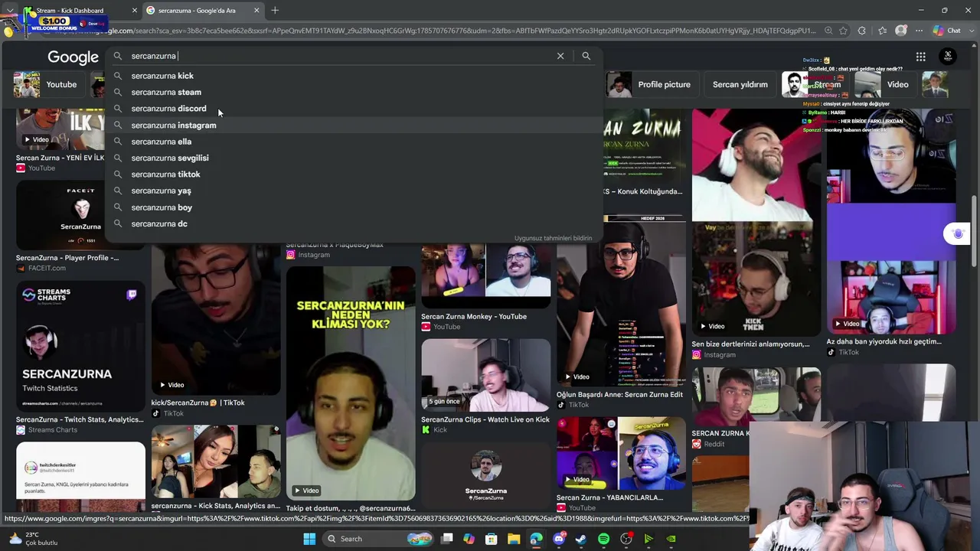Open Spotify from the taskbar
This screenshot has height=551, width=980.
point(603,539)
